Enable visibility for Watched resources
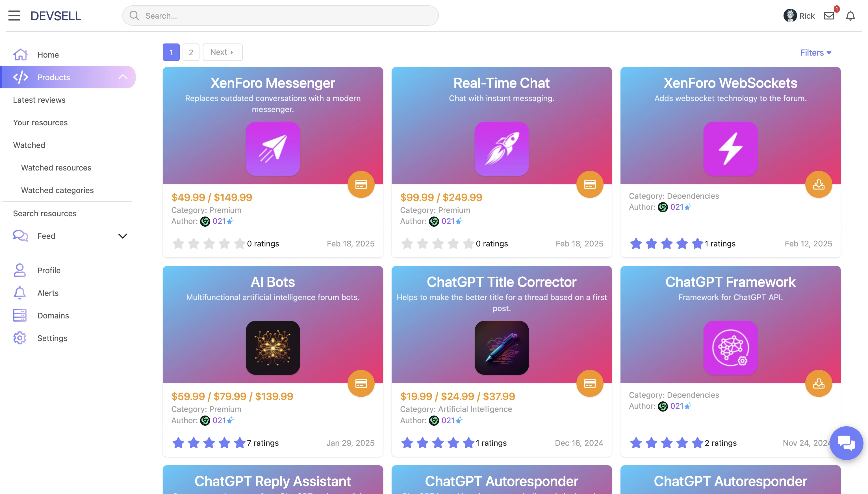This screenshot has width=868, height=494. pos(56,167)
